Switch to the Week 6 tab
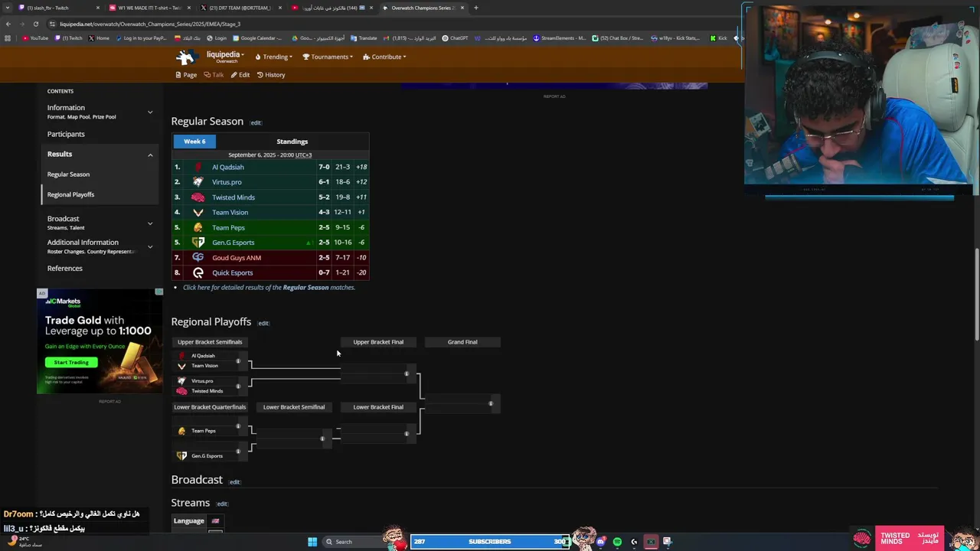Screen dimensions: 980x551 pos(194,142)
